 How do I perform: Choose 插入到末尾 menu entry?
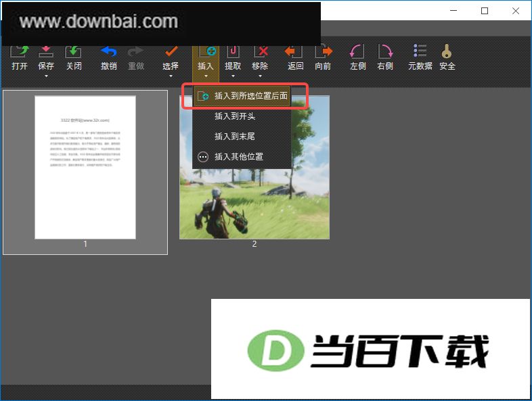pyautogui.click(x=242, y=137)
